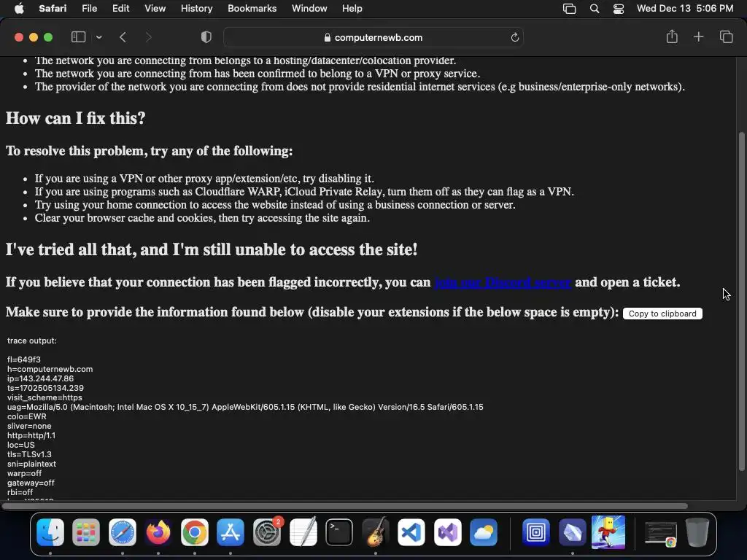Open Spotlight search icon
This screenshot has height=560, width=747.
point(594,9)
